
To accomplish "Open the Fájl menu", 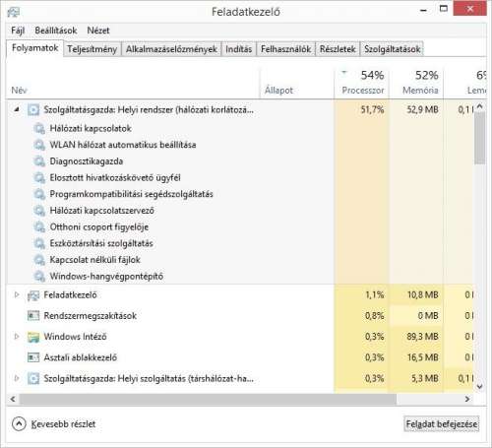I will (18, 31).
